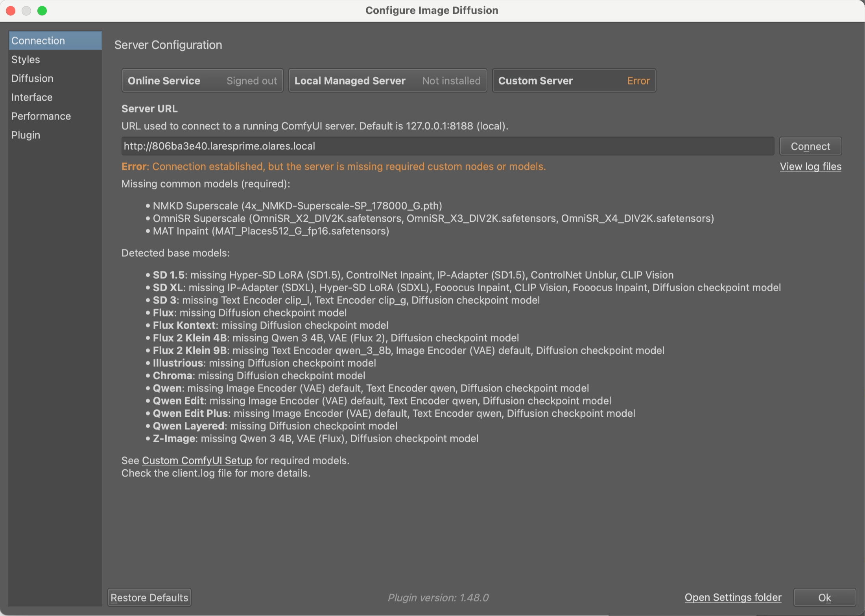Follow the Custom ComfyUI Setup link
865x616 pixels.
pyautogui.click(x=197, y=460)
